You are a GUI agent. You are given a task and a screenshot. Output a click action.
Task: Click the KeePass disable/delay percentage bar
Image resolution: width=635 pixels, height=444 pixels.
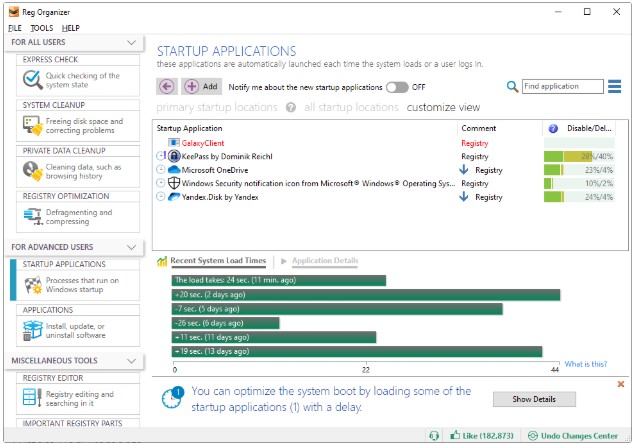[x=578, y=157]
